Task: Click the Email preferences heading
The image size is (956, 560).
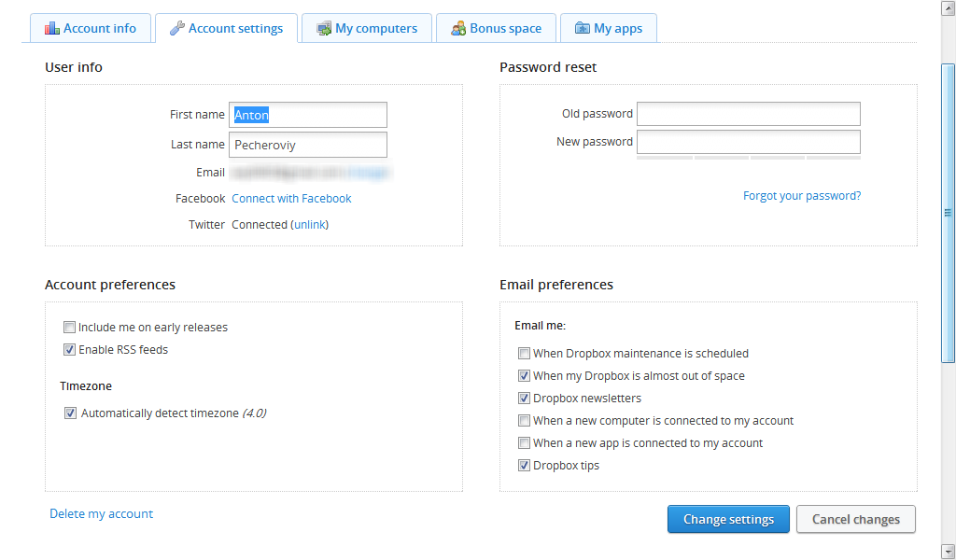Action: [x=556, y=285]
